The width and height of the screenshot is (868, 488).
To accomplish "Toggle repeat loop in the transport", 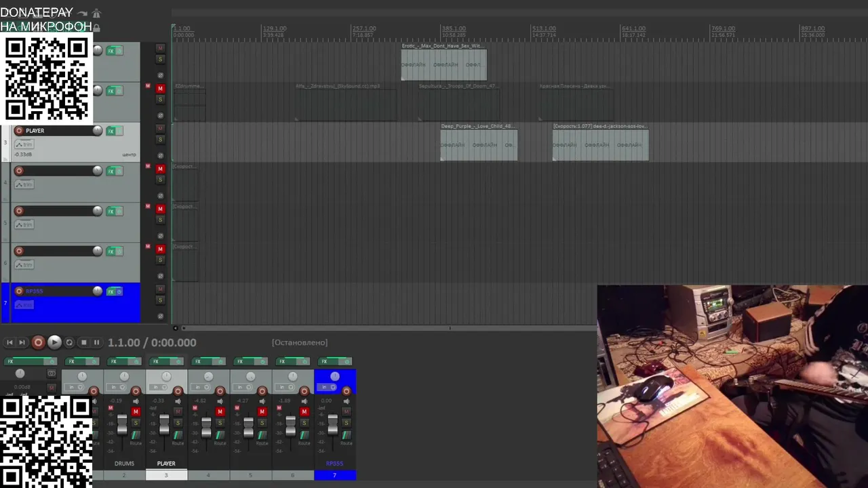I will (69, 342).
